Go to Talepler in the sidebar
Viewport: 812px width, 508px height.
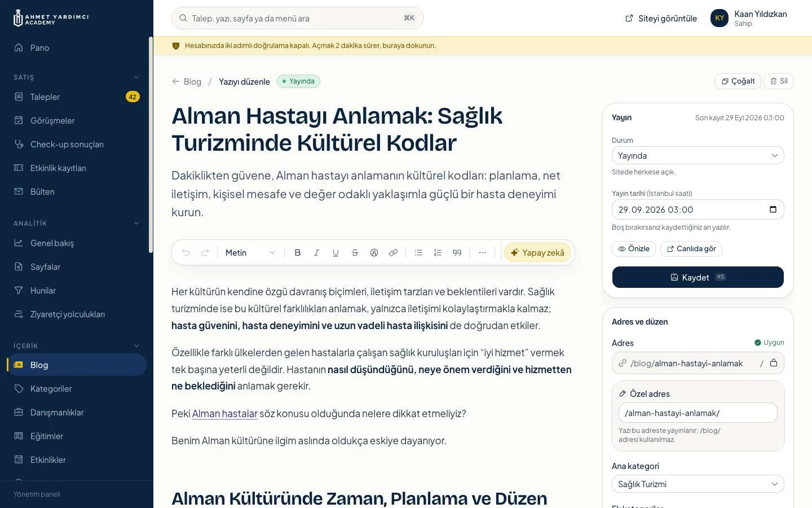click(x=77, y=97)
